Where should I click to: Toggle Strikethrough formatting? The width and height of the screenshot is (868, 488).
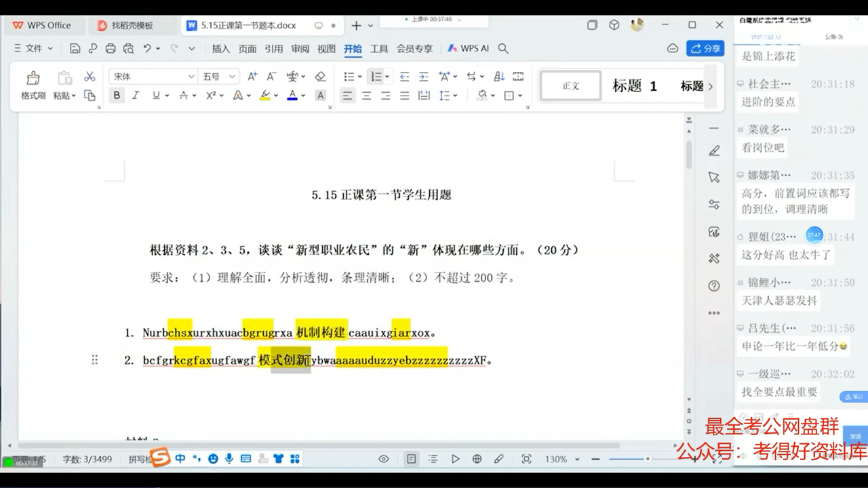184,96
